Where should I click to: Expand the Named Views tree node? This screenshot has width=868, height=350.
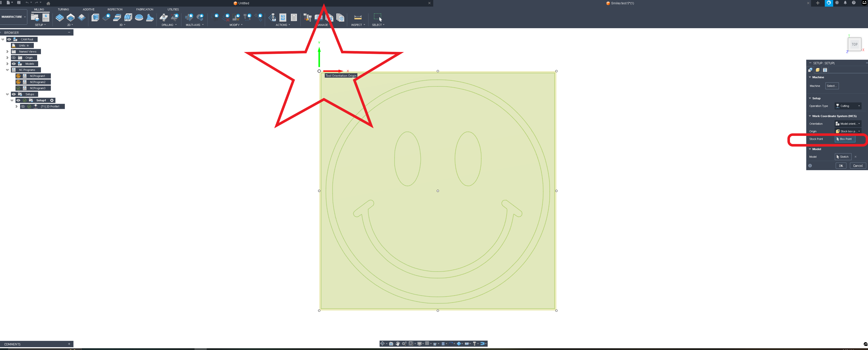[7, 52]
